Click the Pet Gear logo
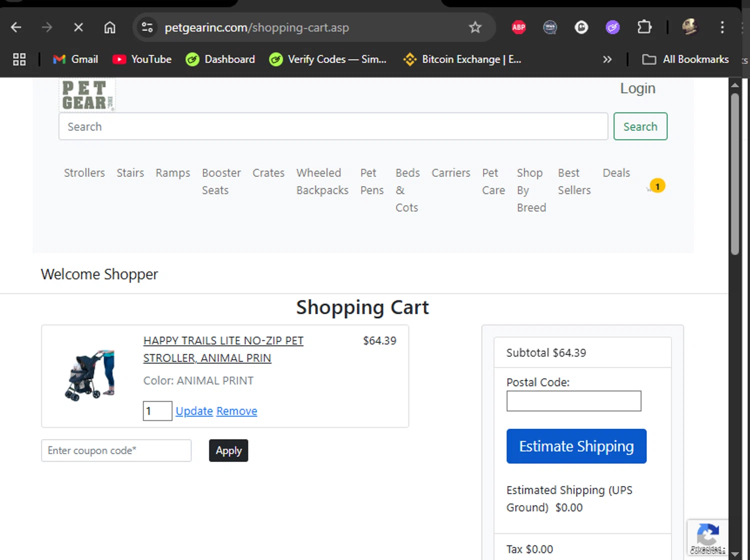The height and width of the screenshot is (560, 750). click(x=87, y=95)
